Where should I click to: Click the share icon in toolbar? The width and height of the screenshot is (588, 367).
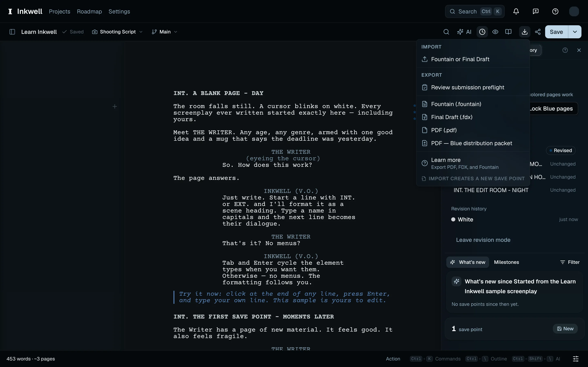click(x=538, y=32)
